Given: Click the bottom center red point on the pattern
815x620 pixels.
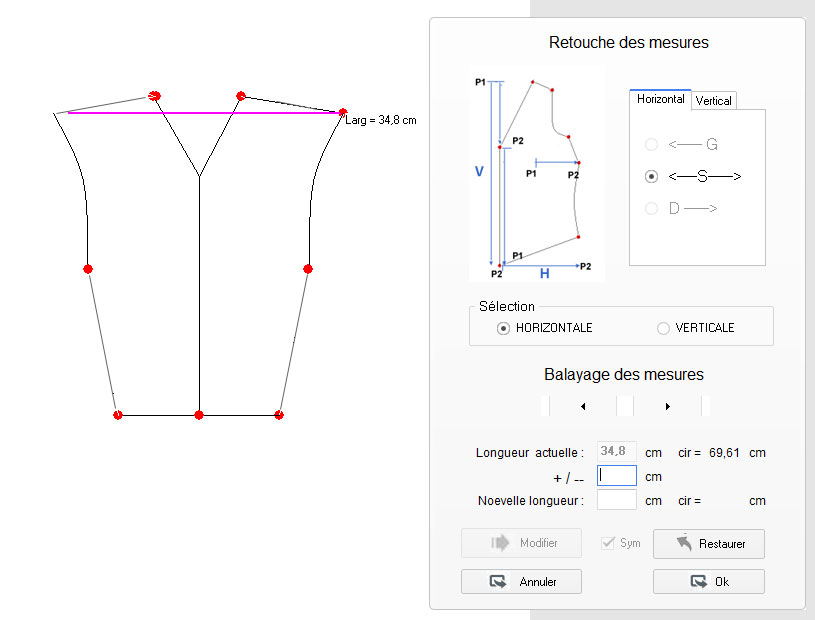Looking at the screenshot, I should click(x=199, y=414).
